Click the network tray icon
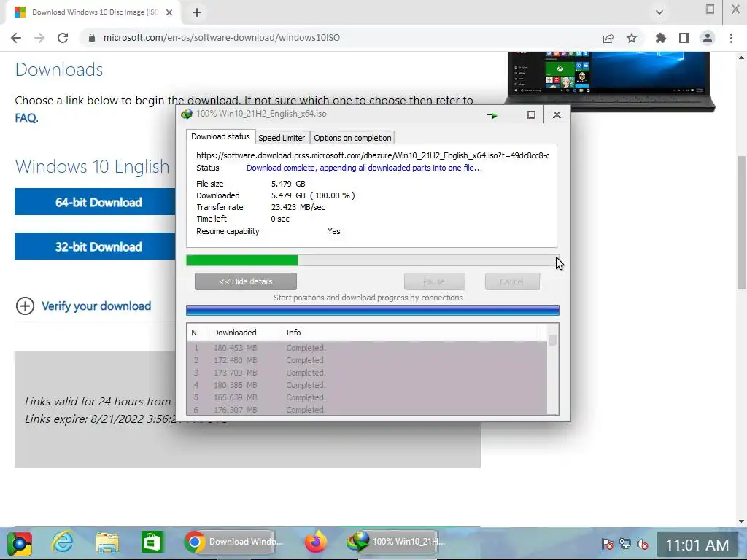Image resolution: width=747 pixels, height=560 pixels. coord(625,544)
